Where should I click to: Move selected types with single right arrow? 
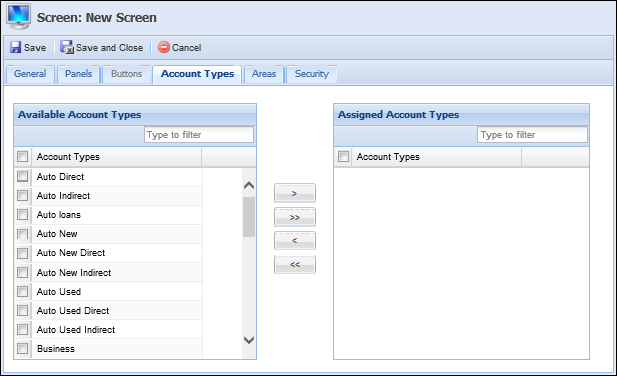(295, 193)
